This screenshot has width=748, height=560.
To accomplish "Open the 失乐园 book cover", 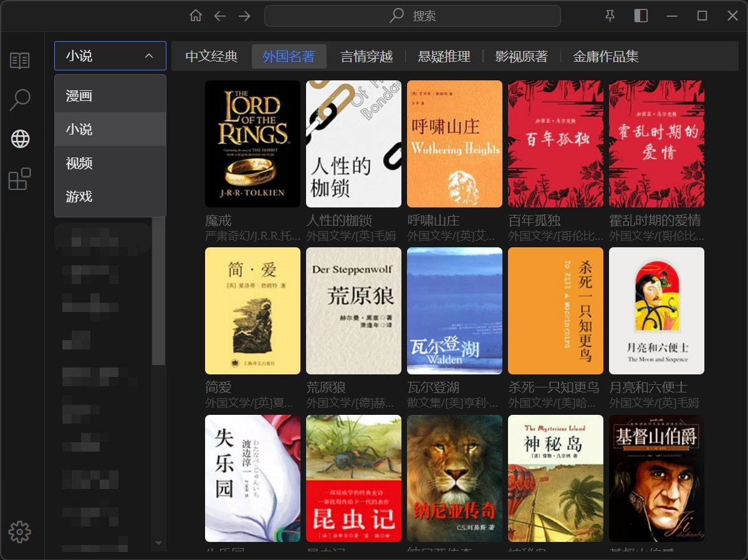I will click(252, 478).
